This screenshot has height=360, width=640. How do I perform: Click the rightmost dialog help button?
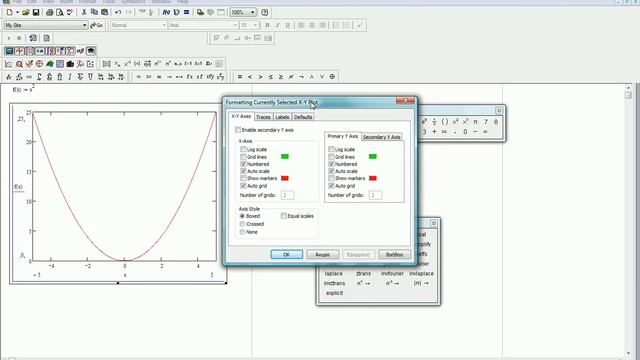pyautogui.click(x=394, y=254)
